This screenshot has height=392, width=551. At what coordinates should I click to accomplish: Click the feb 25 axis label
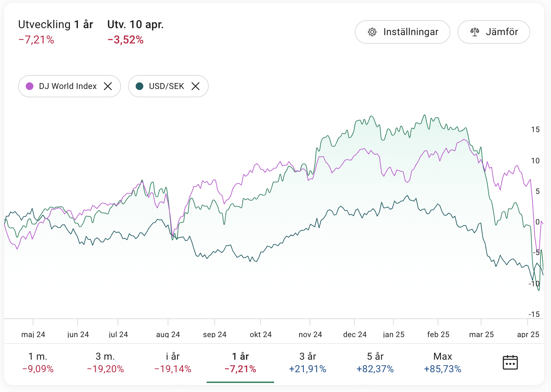(x=438, y=334)
